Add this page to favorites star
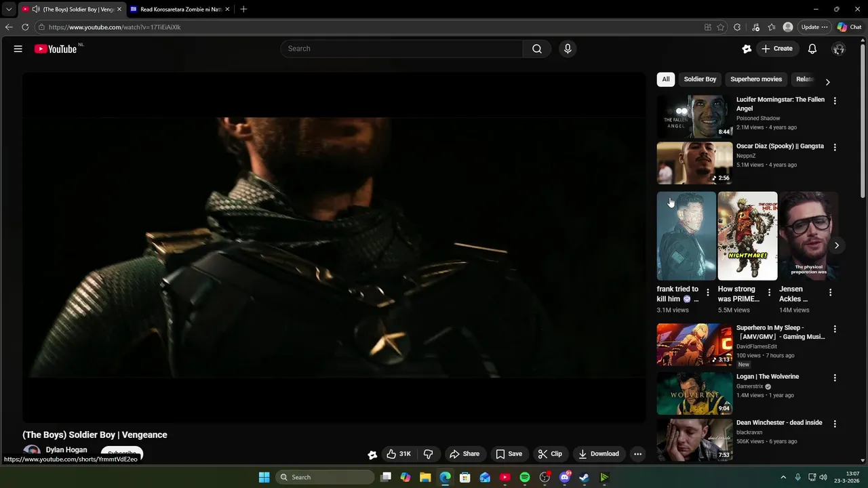 pos(721,27)
